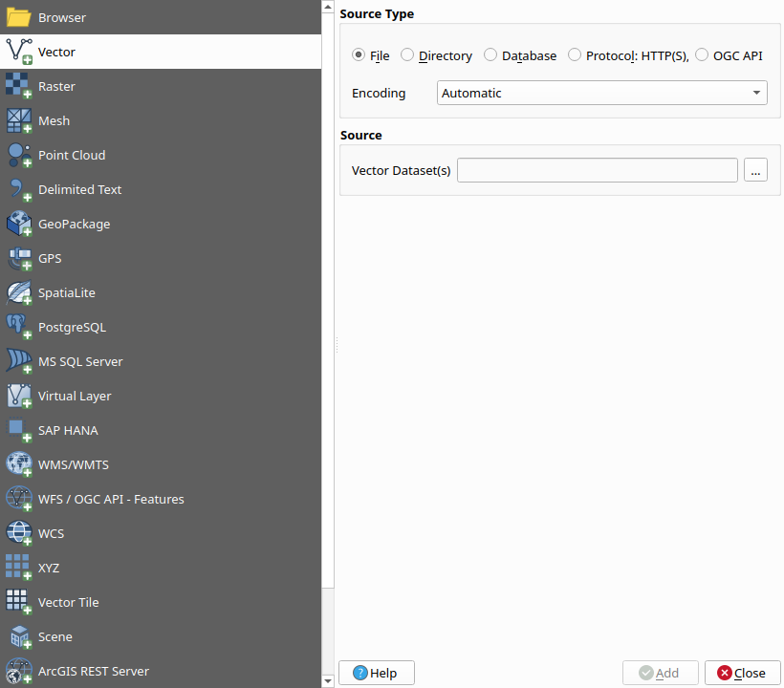The image size is (784, 688).
Task: Pick the WFS / OGC API Features icon
Action: (19, 499)
